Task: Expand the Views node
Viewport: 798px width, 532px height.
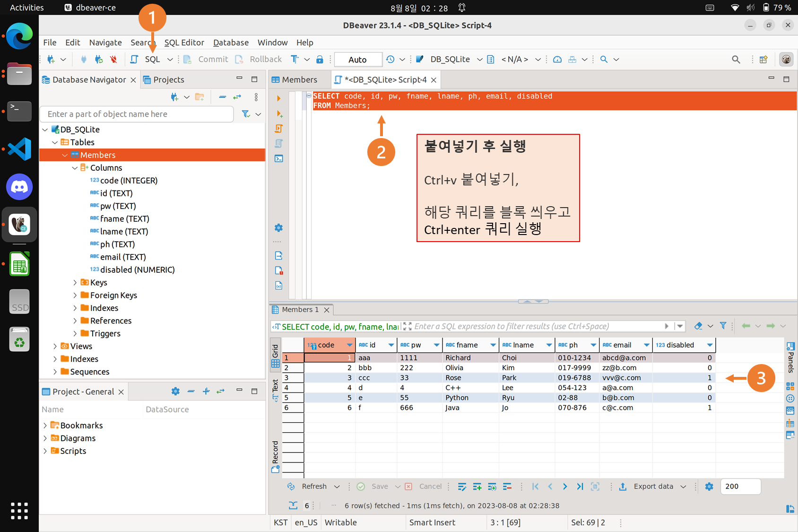Action: (x=55, y=347)
